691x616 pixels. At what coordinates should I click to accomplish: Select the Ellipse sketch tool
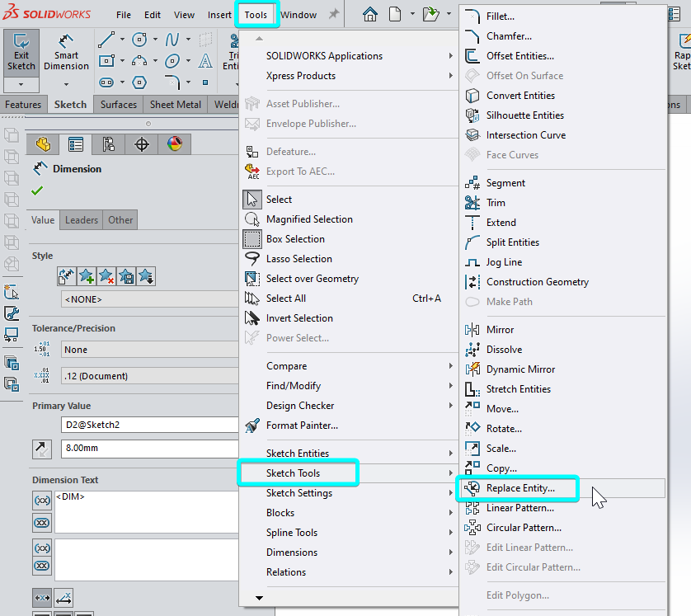(x=172, y=61)
